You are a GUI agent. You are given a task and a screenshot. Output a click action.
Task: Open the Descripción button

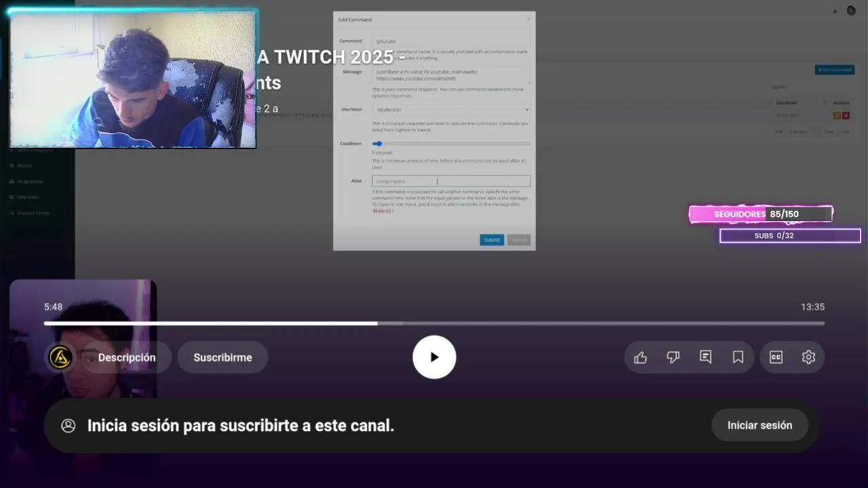(127, 357)
